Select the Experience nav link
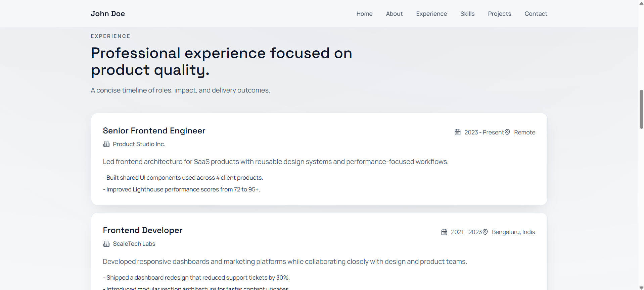 click(x=431, y=14)
